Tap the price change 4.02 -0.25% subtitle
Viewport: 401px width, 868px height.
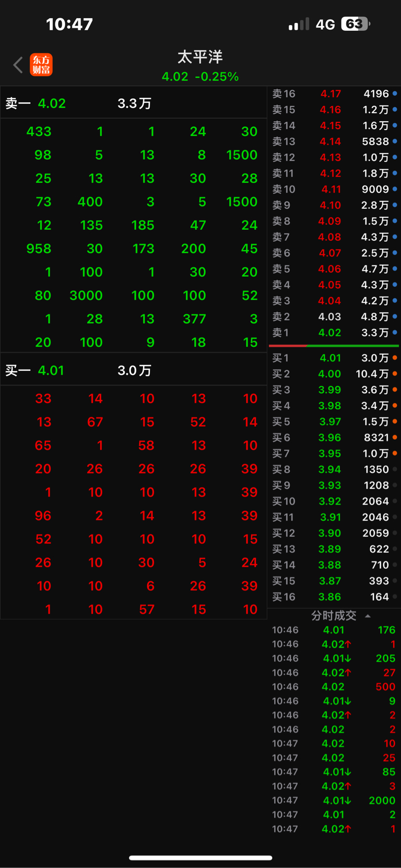pos(200,77)
